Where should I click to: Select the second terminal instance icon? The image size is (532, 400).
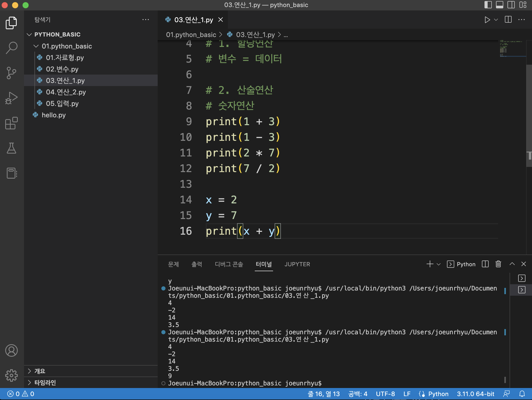[x=522, y=290]
